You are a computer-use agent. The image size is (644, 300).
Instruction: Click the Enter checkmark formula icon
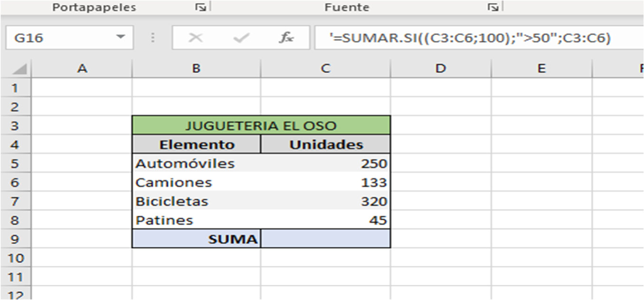pyautogui.click(x=241, y=38)
